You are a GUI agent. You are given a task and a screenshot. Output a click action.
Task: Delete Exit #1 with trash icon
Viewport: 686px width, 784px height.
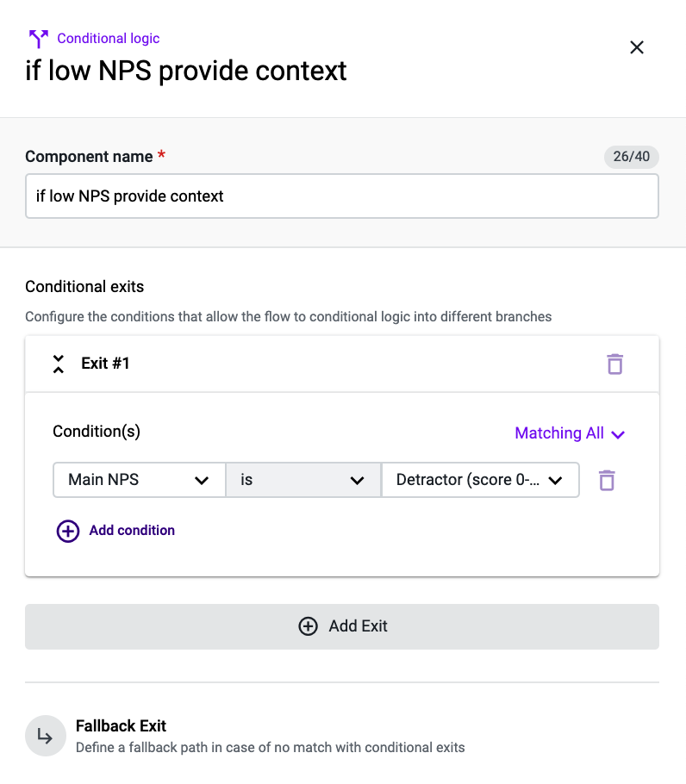tap(615, 364)
